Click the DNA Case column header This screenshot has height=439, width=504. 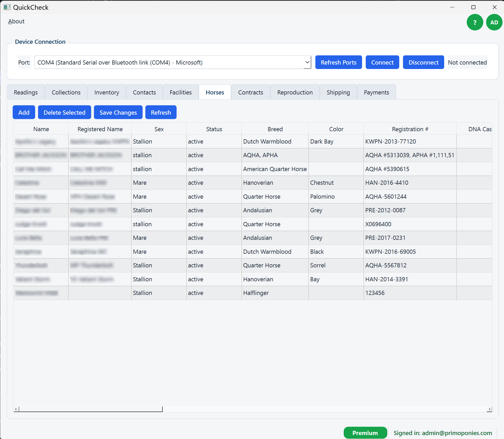474,129
